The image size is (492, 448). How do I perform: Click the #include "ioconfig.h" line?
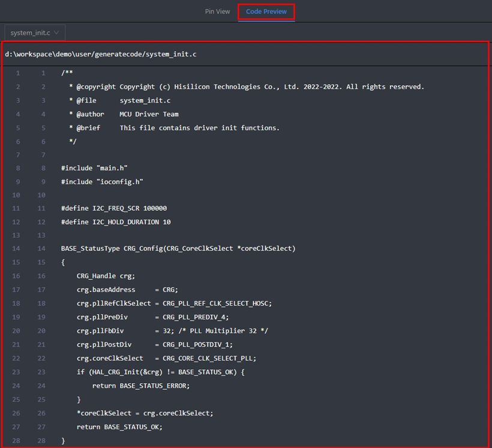coord(102,182)
